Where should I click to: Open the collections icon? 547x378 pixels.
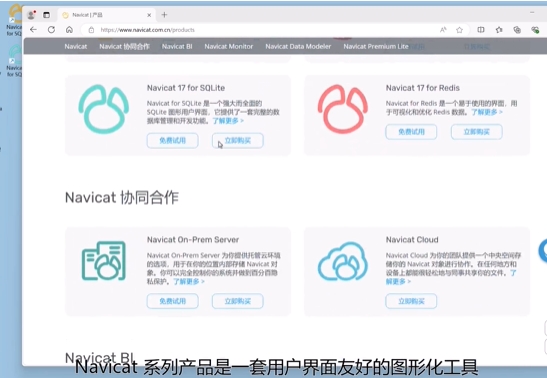pos(517,30)
